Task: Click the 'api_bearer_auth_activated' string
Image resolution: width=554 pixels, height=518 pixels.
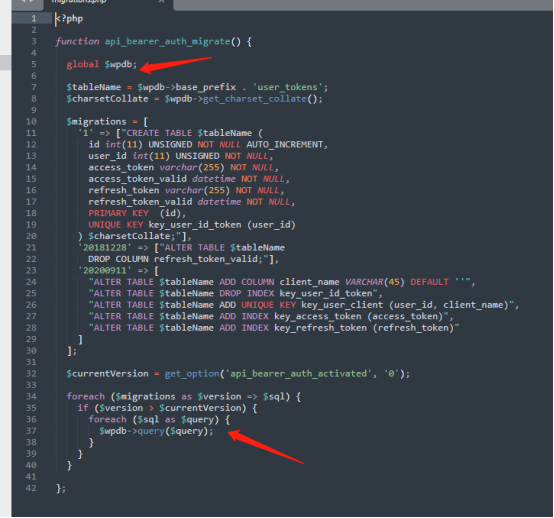Action: [299, 373]
